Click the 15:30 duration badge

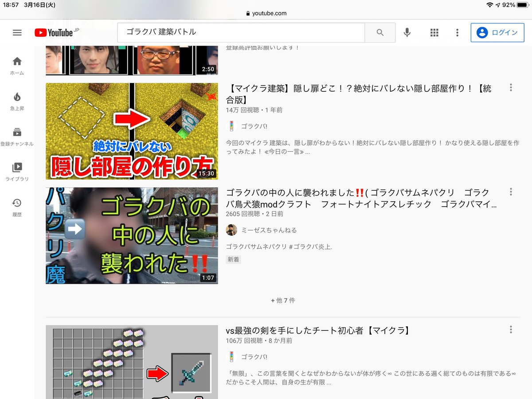(x=207, y=173)
